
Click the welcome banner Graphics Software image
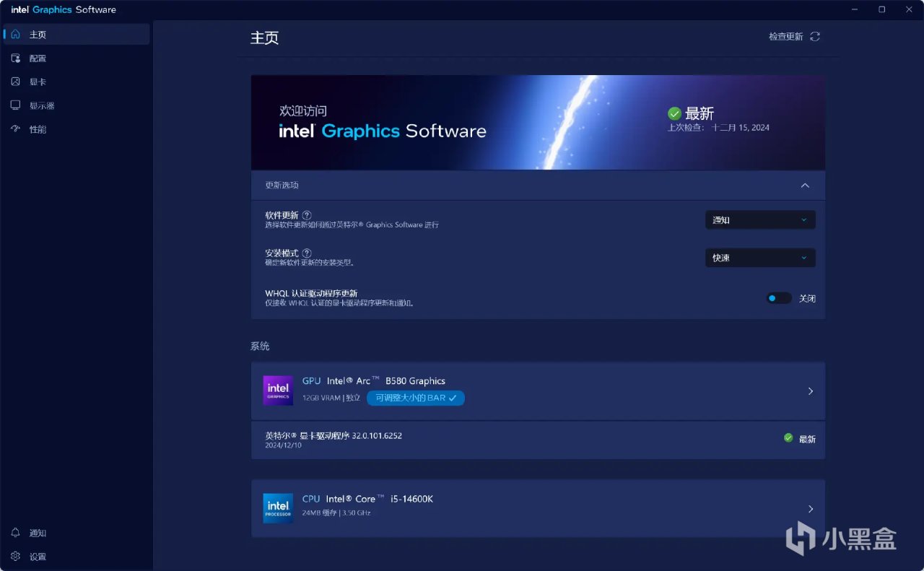pyautogui.click(x=538, y=123)
